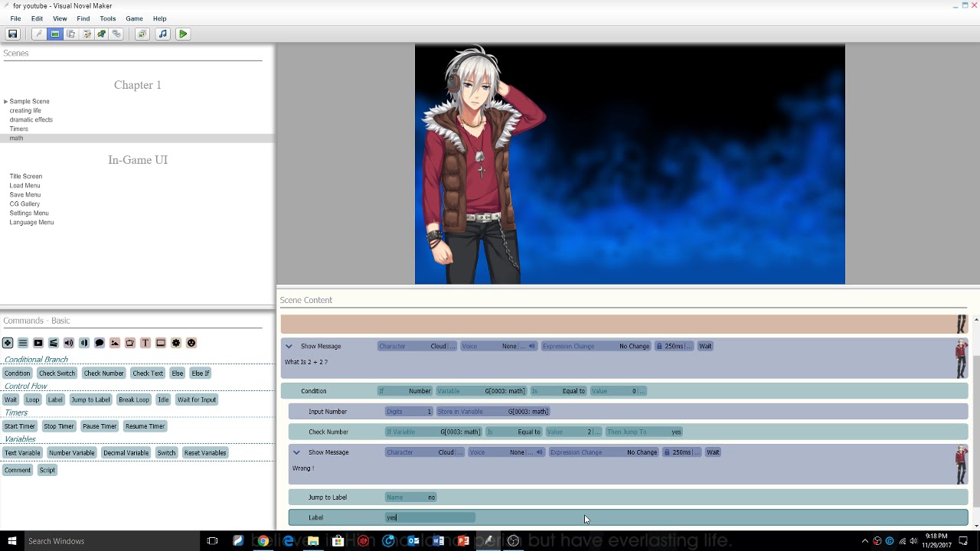Click the Label name input field containing yes

coord(430,517)
